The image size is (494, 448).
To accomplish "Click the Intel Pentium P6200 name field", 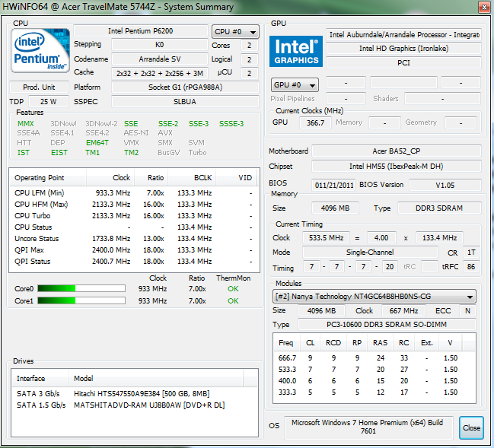I will (141, 31).
